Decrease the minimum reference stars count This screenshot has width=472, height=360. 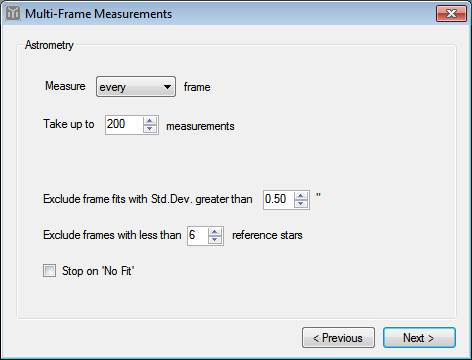(x=215, y=239)
